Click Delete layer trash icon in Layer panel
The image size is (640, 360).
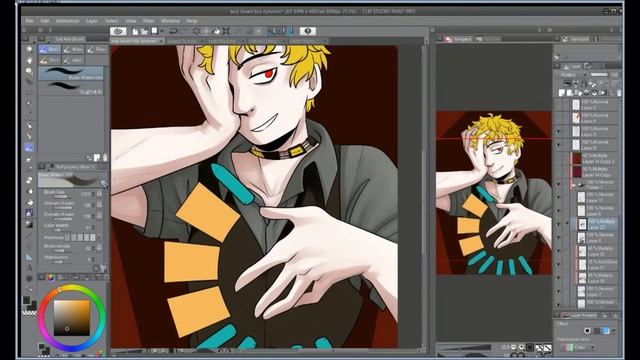coord(619,93)
